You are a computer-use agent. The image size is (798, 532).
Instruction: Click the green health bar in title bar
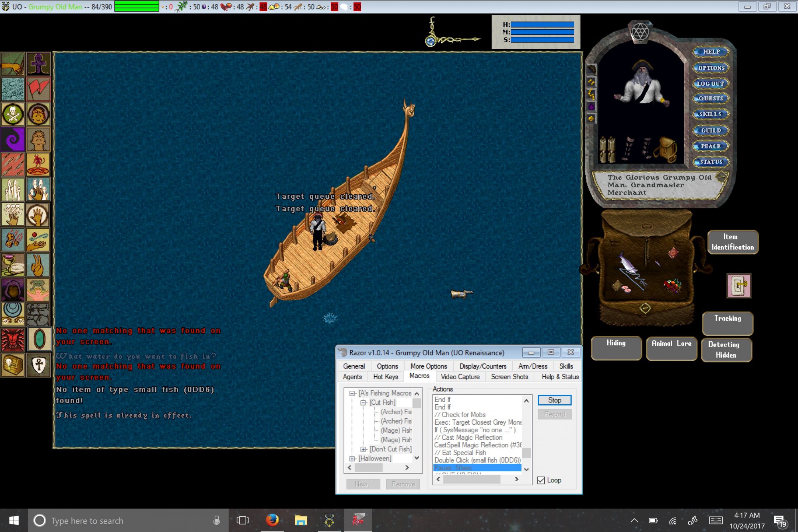136,7
